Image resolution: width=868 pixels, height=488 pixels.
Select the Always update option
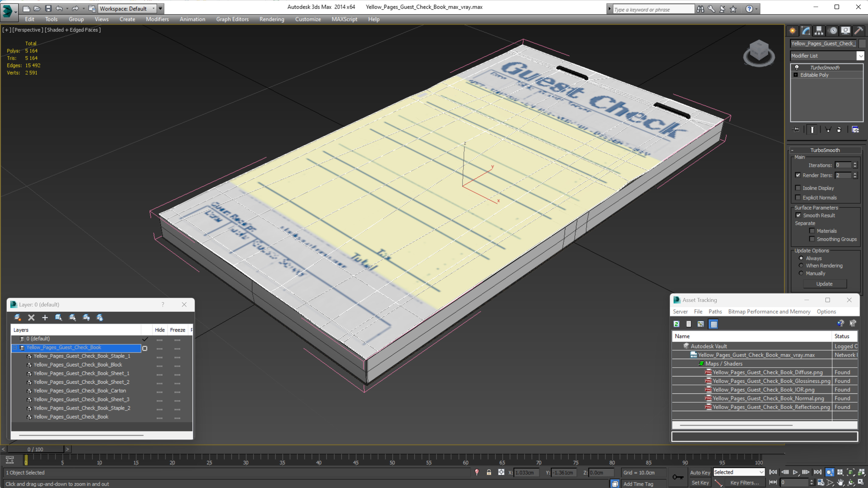click(801, 258)
